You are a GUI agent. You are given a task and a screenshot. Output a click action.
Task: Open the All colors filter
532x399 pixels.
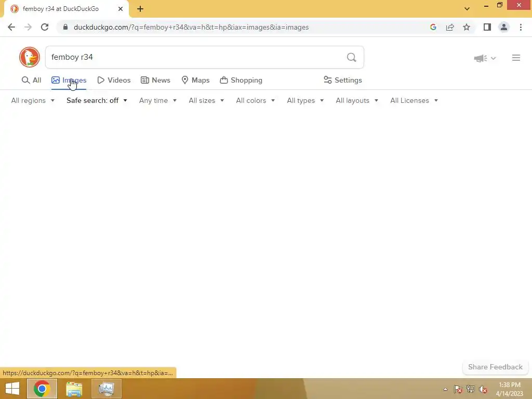[256, 100]
